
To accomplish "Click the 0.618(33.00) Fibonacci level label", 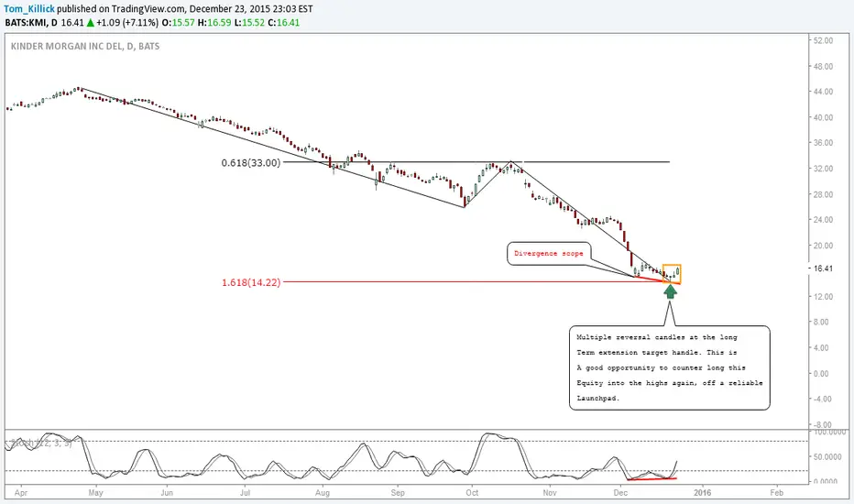I will [x=250, y=162].
